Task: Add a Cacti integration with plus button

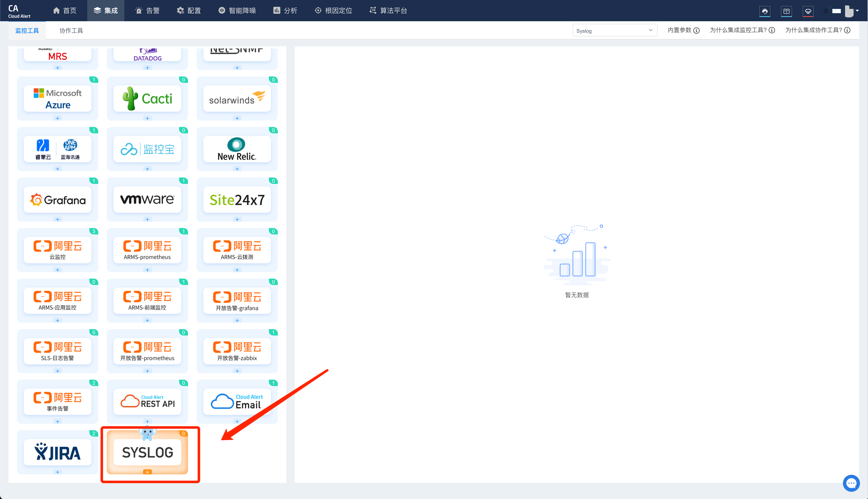Action: point(147,118)
